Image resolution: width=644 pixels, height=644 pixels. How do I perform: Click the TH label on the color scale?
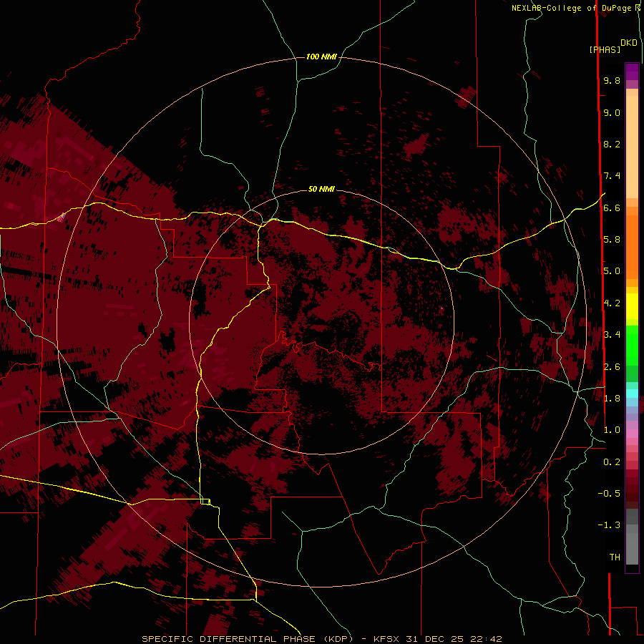(615, 557)
